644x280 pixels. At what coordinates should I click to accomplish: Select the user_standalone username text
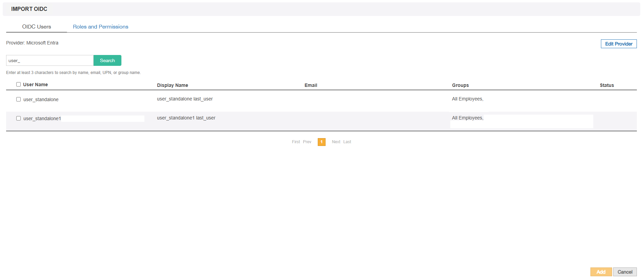41,99
